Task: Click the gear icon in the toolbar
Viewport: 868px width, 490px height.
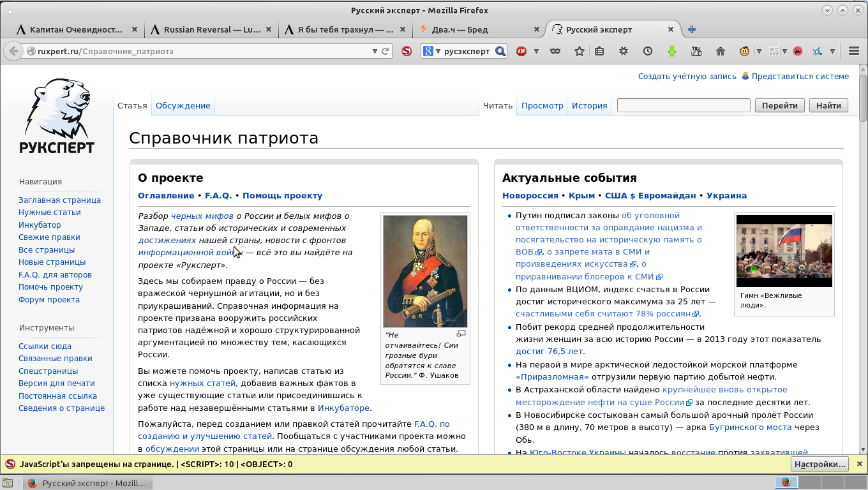Action: pos(624,51)
